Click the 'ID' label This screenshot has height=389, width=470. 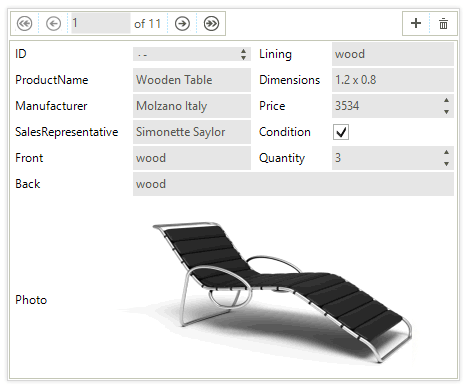click(x=21, y=54)
